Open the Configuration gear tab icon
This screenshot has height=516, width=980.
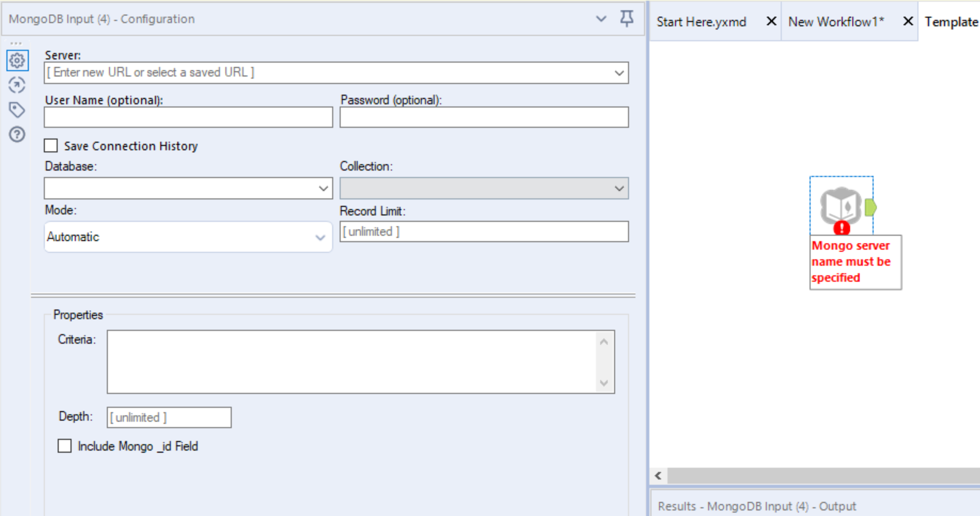click(x=17, y=60)
